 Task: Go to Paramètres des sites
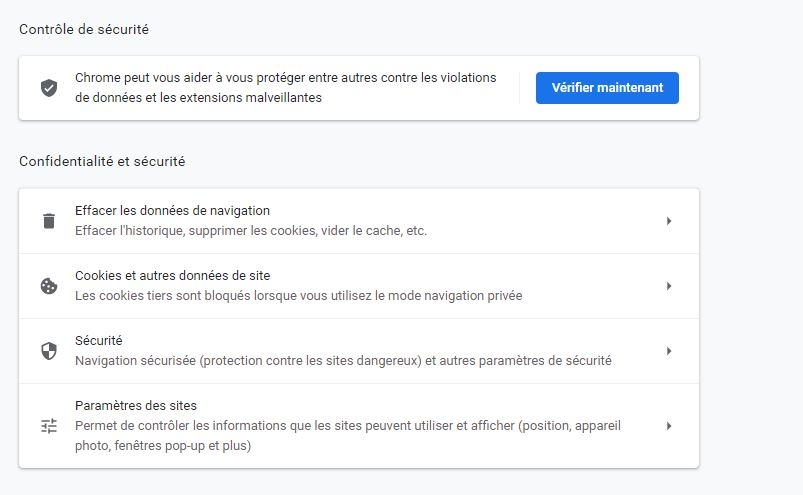click(x=136, y=406)
